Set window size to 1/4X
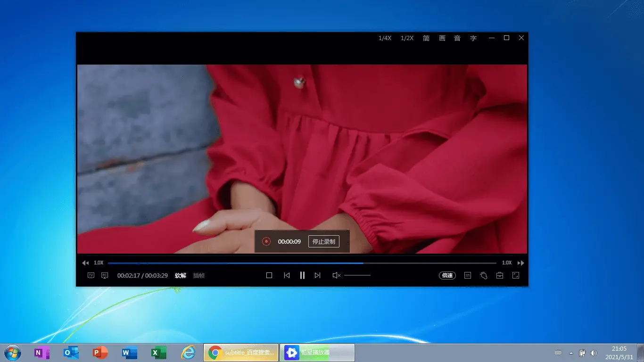The width and height of the screenshot is (644, 362). click(385, 38)
